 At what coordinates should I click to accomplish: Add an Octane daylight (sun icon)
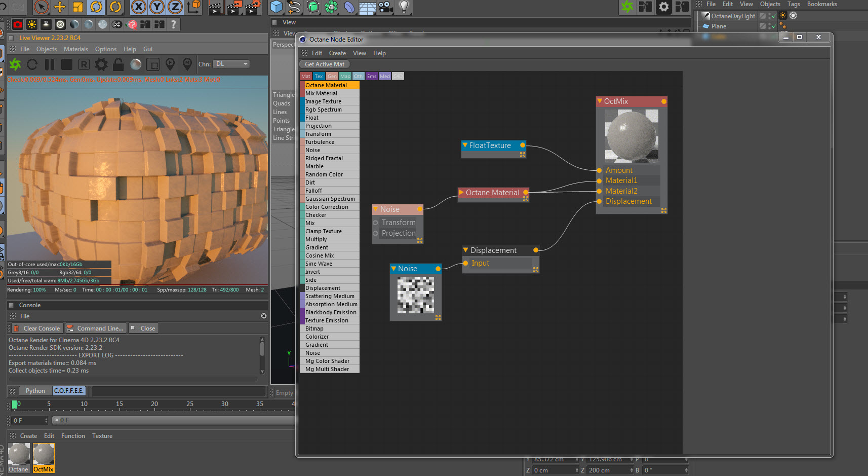32,24
